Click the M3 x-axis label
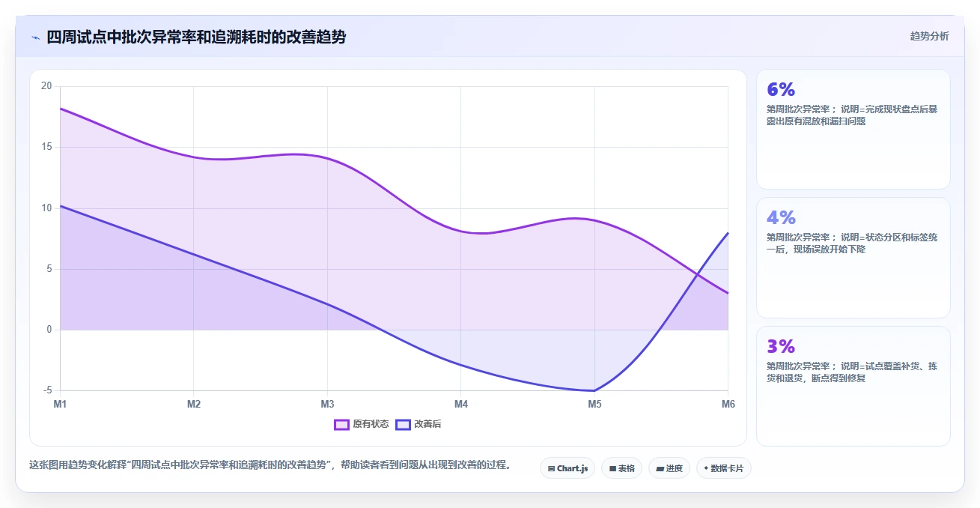 point(327,404)
